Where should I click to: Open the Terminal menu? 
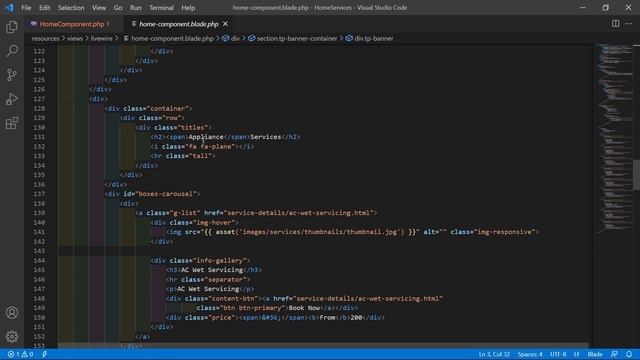(161, 8)
